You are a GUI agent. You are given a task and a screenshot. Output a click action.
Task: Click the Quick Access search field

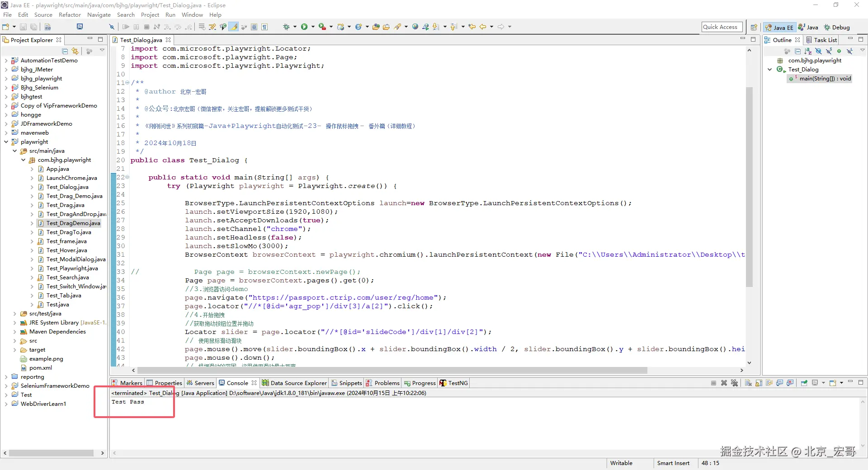click(722, 27)
